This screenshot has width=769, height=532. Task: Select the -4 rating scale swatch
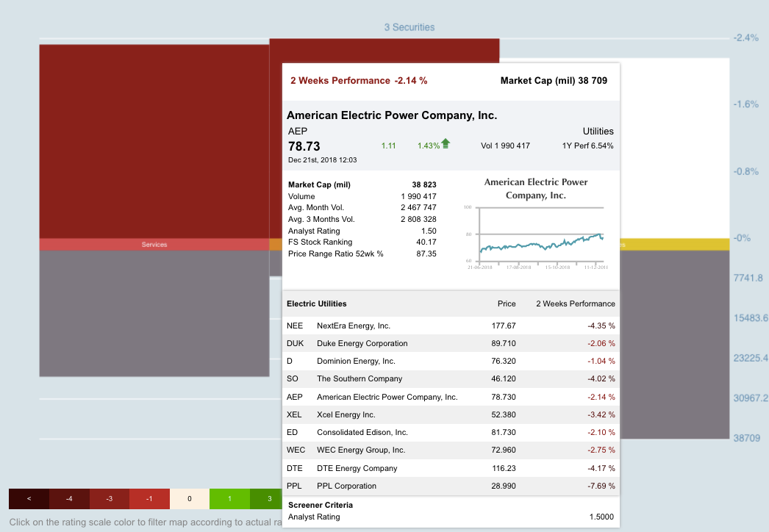pos(69,499)
